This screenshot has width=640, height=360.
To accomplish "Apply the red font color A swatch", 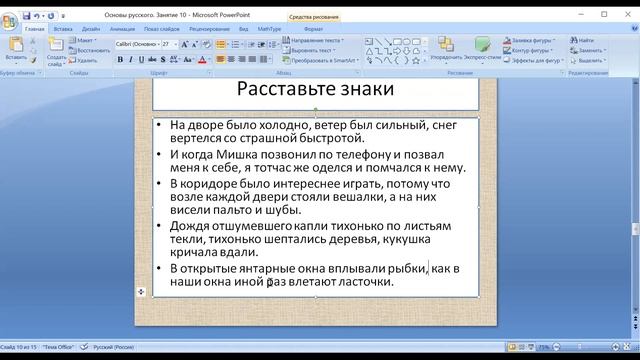I will tap(202, 60).
